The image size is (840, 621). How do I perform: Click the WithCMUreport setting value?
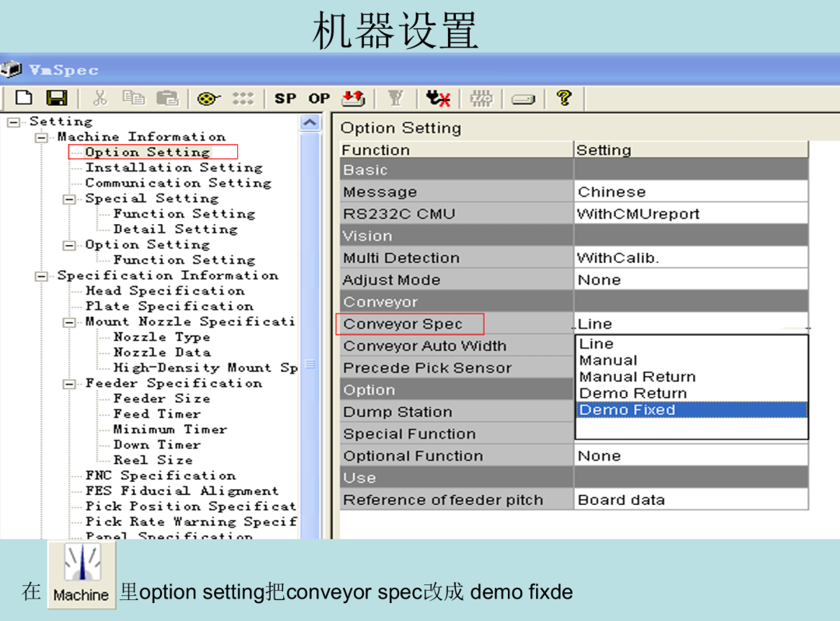pyautogui.click(x=691, y=214)
